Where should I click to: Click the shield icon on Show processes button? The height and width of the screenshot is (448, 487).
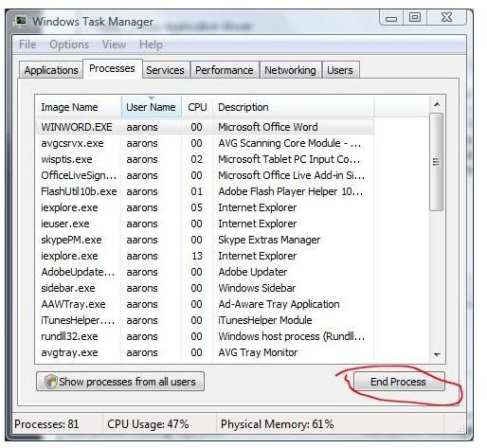click(50, 382)
